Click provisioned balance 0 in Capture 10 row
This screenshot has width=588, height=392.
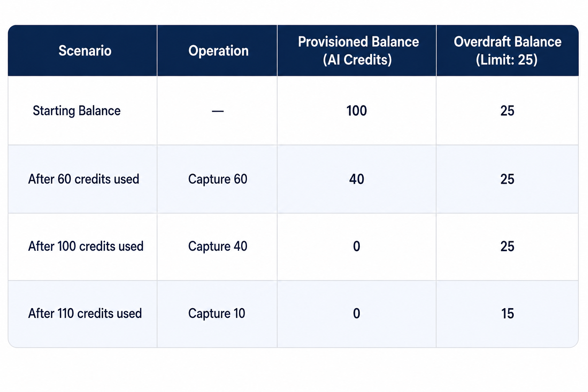pyautogui.click(x=356, y=314)
